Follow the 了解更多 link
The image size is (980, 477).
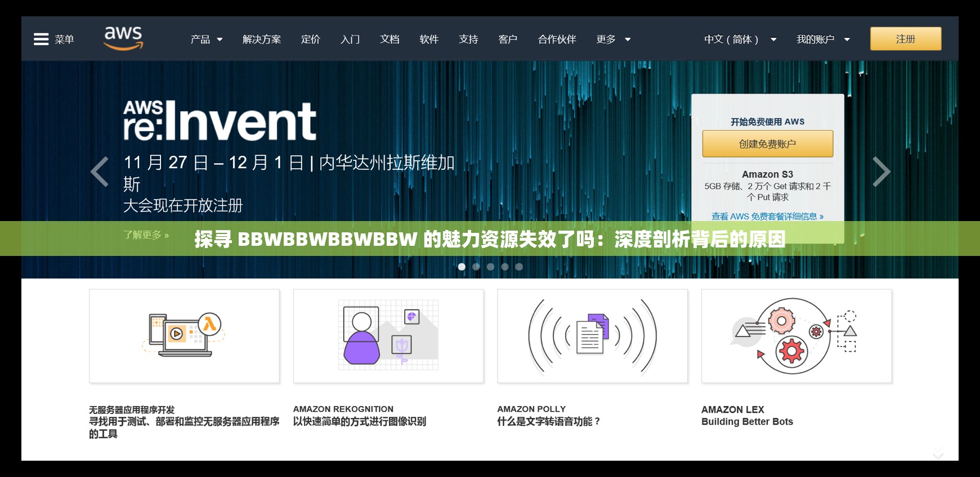point(146,235)
